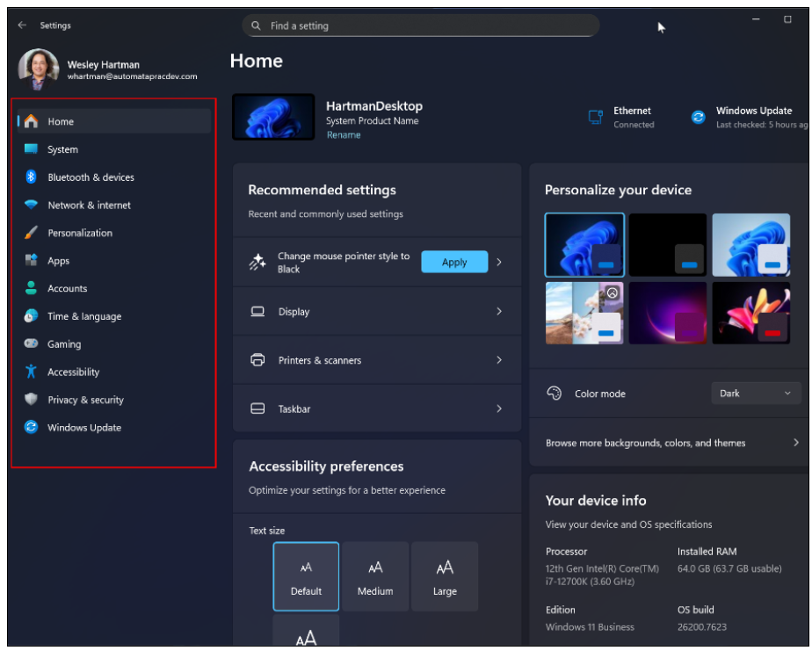Open Network & internet via its Wi-Fi icon
The height and width of the screenshot is (665, 812).
coord(31,205)
